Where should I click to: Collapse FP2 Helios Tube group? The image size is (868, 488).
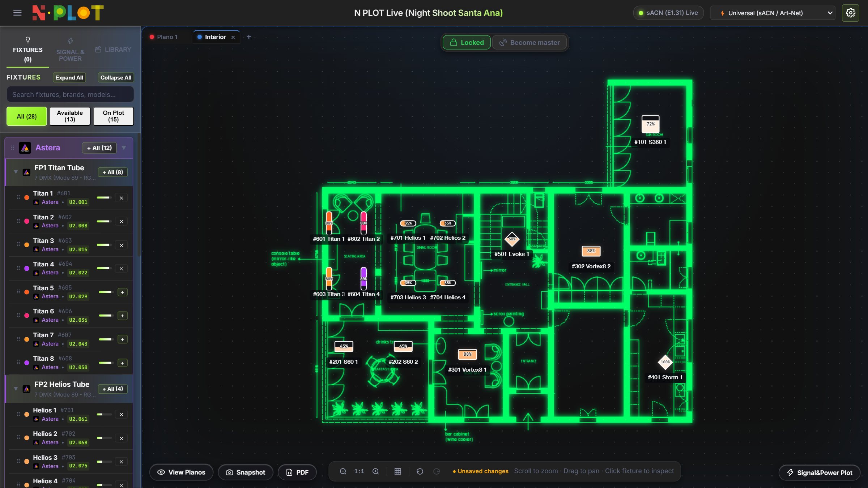(x=16, y=389)
